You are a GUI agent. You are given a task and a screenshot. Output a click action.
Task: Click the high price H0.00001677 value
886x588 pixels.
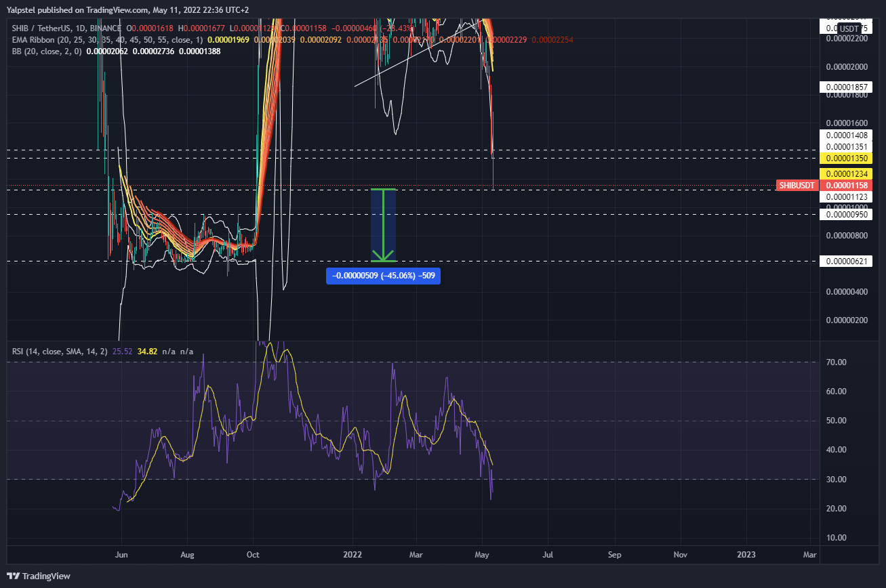point(202,28)
